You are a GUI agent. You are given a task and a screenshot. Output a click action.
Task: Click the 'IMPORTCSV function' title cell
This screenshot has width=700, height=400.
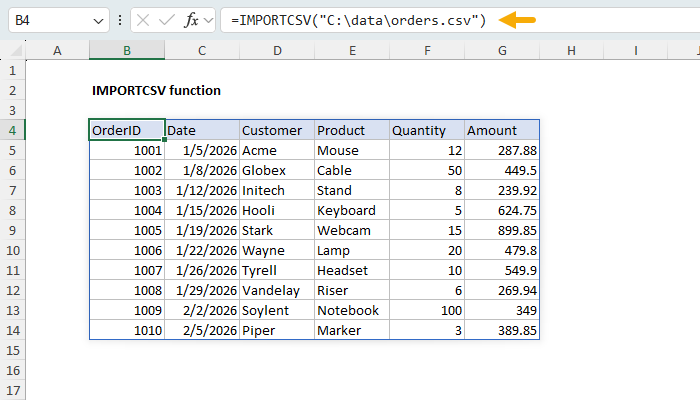(x=156, y=91)
